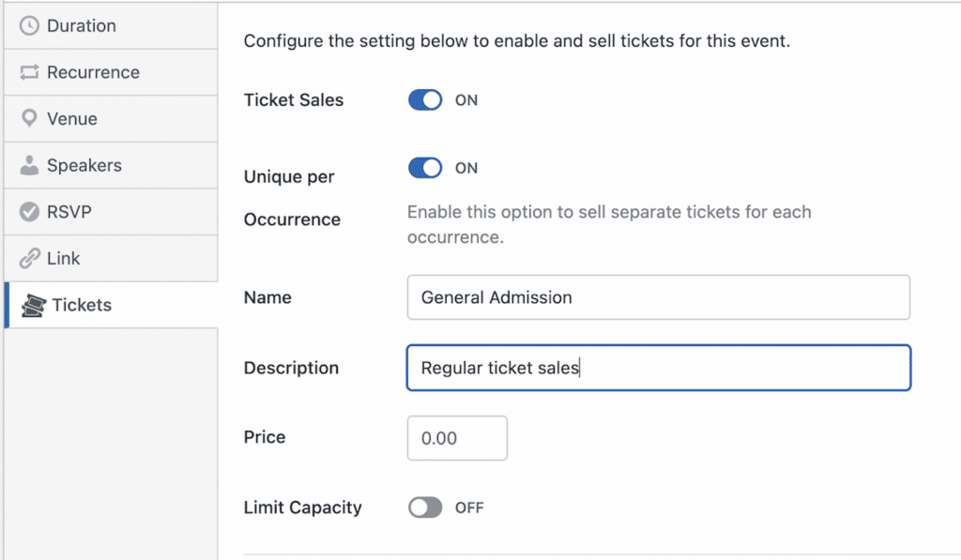Select the Tickets tab label

tap(82, 306)
